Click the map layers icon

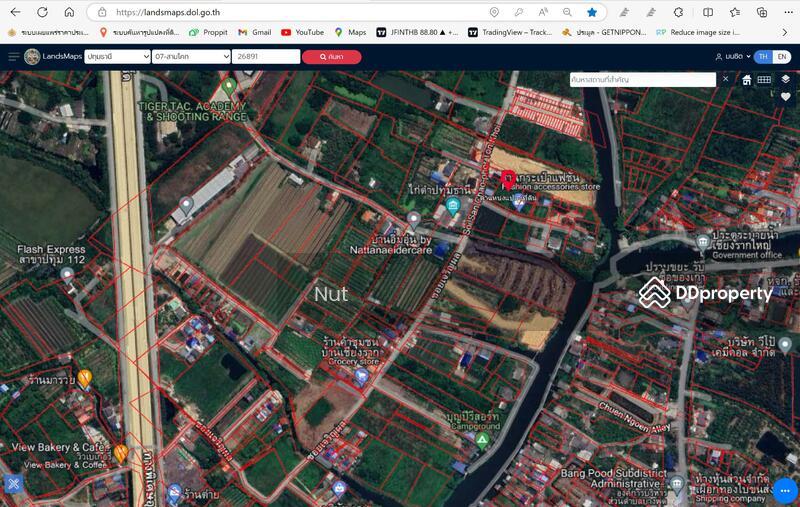pyautogui.click(x=785, y=79)
